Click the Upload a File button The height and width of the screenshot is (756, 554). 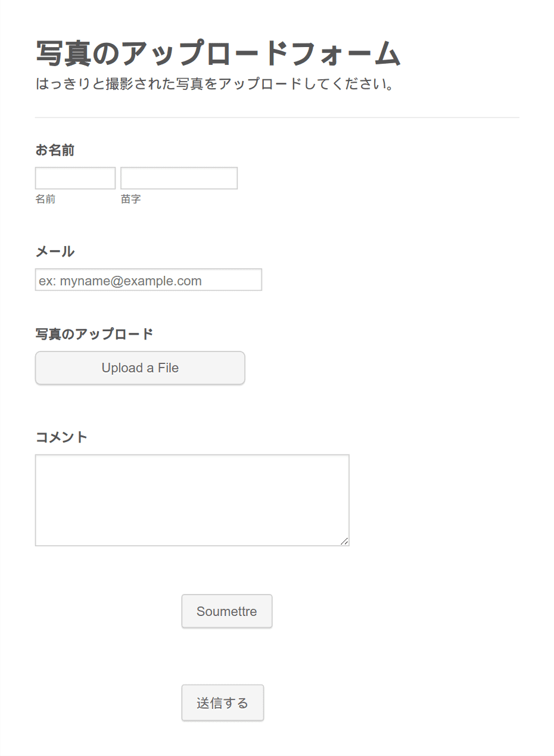click(140, 368)
